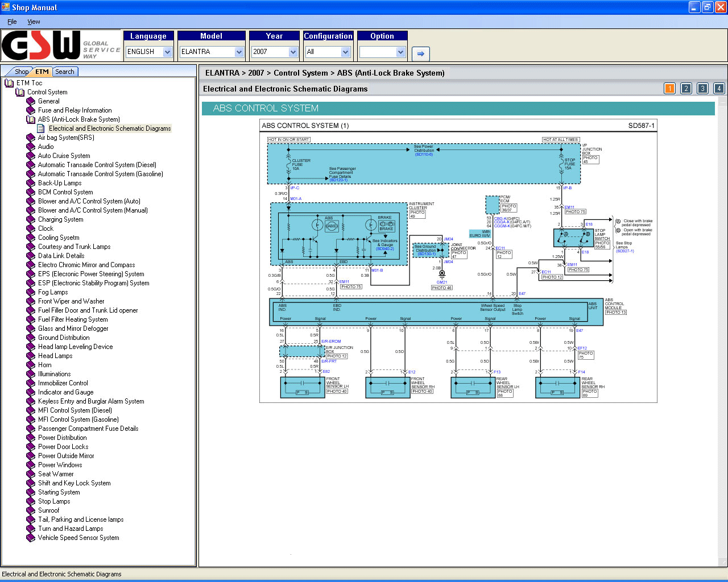Screen dimensions: 728x582
Task: Open the File menu
Action: [12, 22]
